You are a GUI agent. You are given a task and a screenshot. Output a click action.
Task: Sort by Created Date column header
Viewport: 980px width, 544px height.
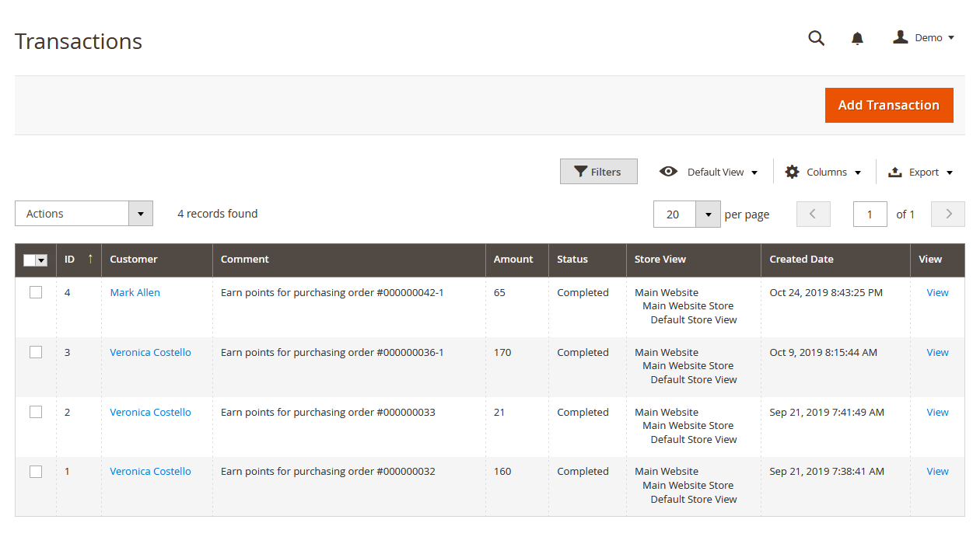pyautogui.click(x=801, y=260)
